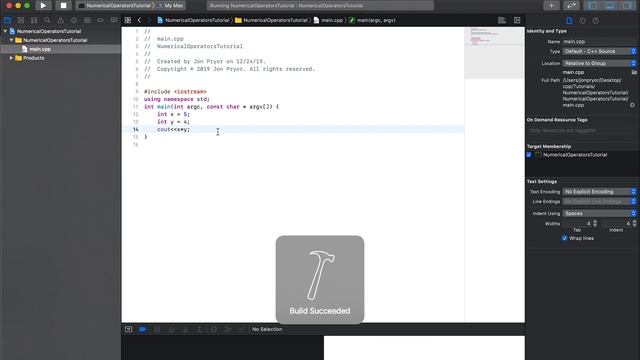Reveal full path in Finder arrow
The image size is (640, 360).
point(632,105)
